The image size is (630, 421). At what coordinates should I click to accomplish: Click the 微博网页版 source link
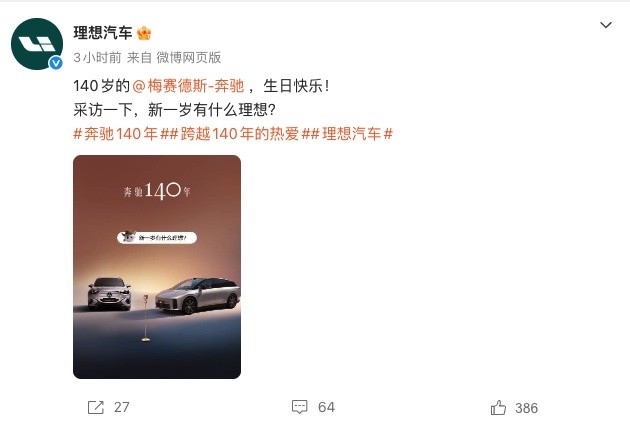tap(189, 58)
